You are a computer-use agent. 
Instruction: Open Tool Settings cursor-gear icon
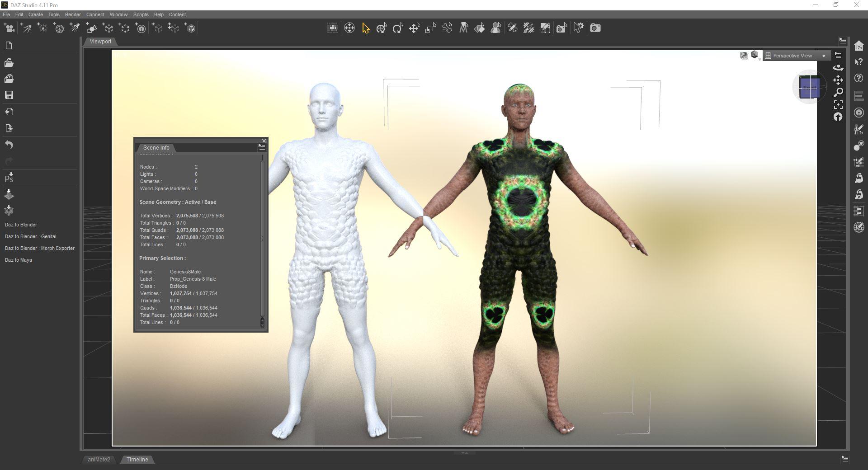click(x=578, y=28)
